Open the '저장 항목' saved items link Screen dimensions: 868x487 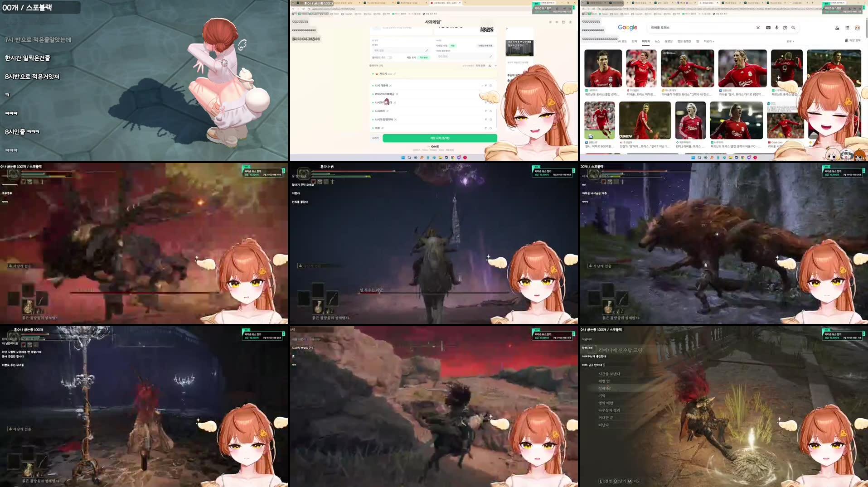click(x=853, y=40)
